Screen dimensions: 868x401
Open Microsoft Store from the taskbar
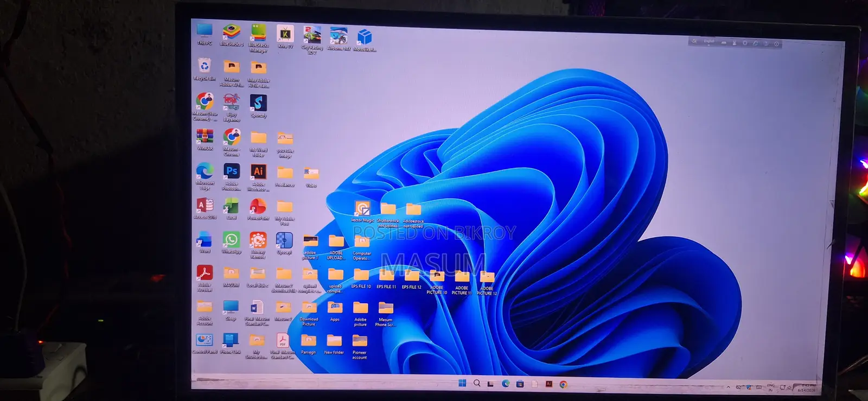(520, 384)
